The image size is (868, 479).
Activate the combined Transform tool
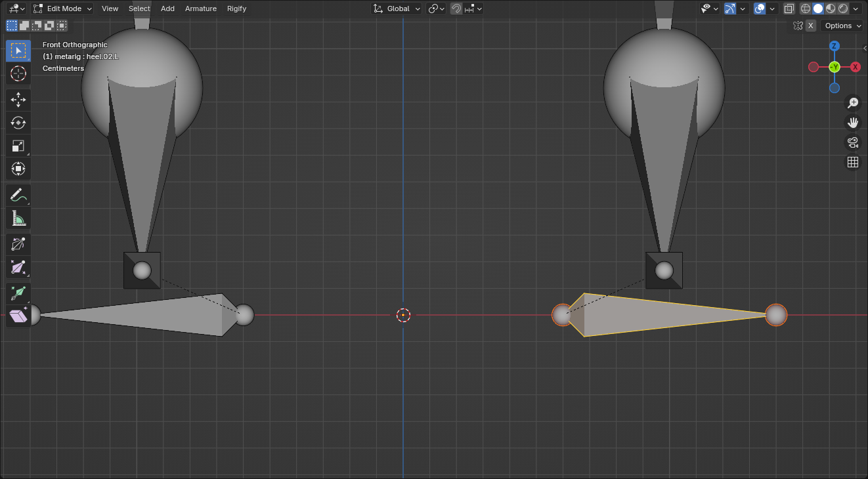[x=18, y=169]
